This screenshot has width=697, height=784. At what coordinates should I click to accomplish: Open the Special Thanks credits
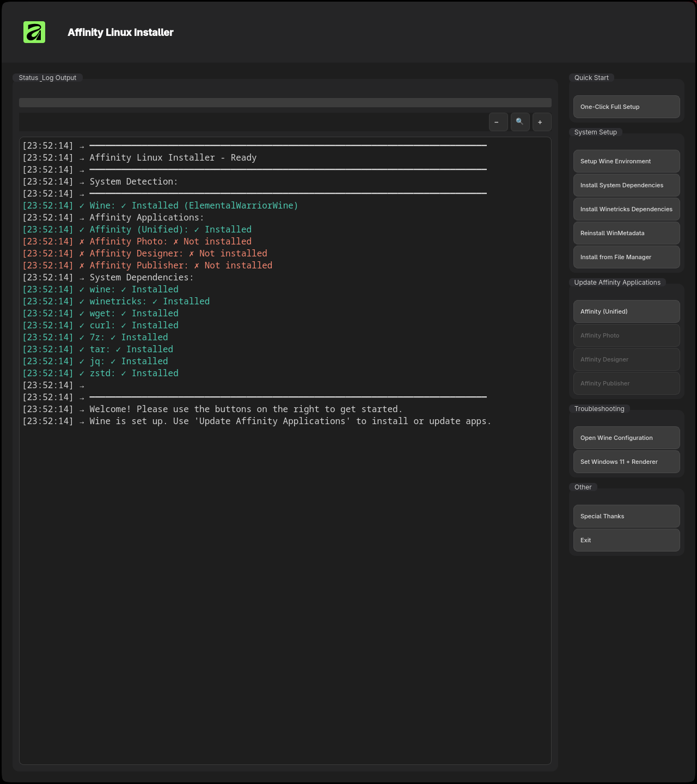point(627,516)
